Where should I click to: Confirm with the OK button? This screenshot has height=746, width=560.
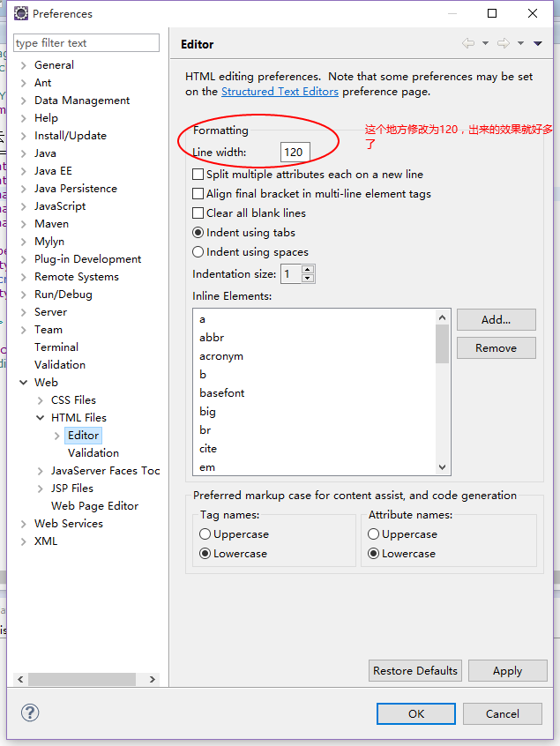[416, 713]
